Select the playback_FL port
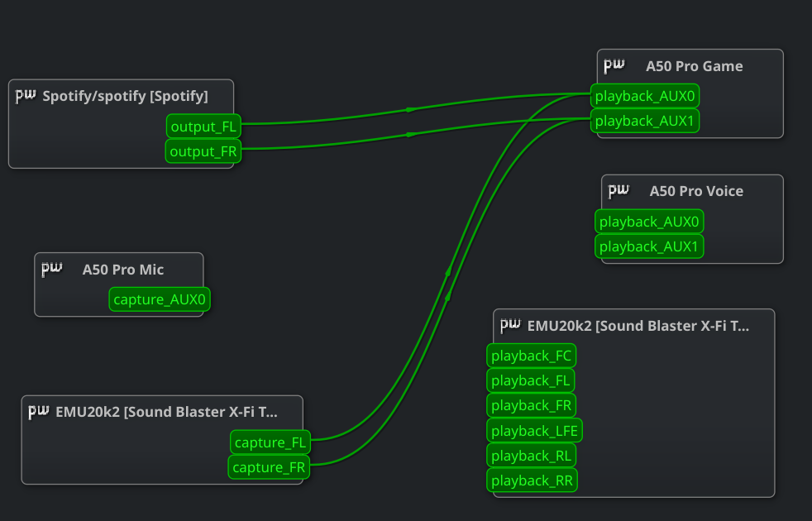This screenshot has height=521, width=812. (x=531, y=380)
